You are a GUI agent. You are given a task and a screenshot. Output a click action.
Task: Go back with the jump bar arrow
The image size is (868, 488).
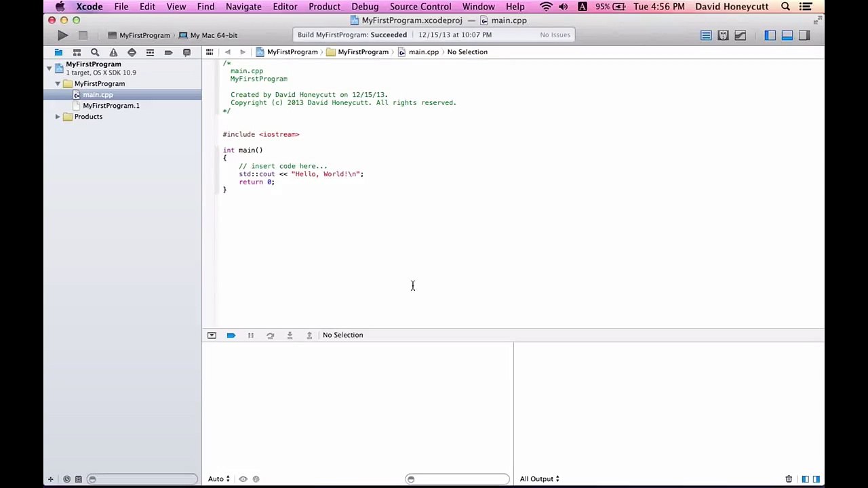[x=228, y=52]
